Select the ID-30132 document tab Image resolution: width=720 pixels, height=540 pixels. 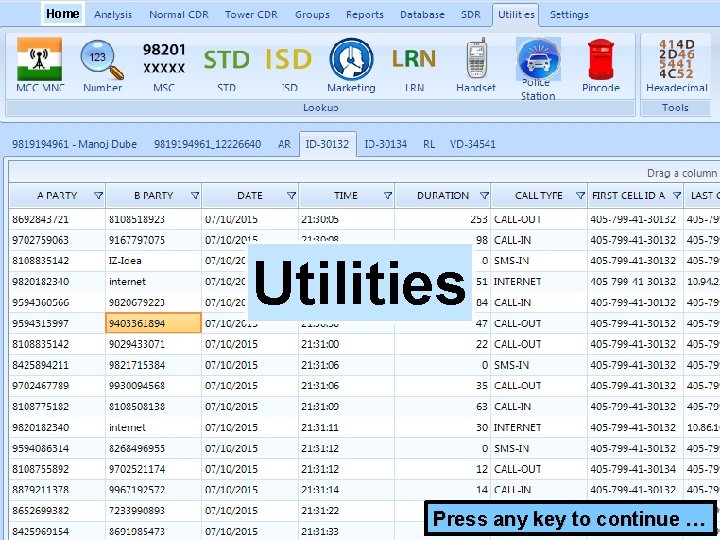pyautogui.click(x=327, y=144)
